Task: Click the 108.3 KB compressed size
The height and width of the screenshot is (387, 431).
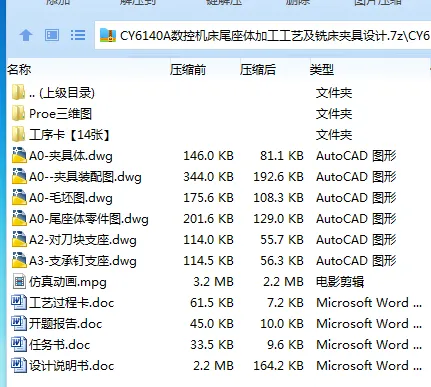Action: [278, 198]
